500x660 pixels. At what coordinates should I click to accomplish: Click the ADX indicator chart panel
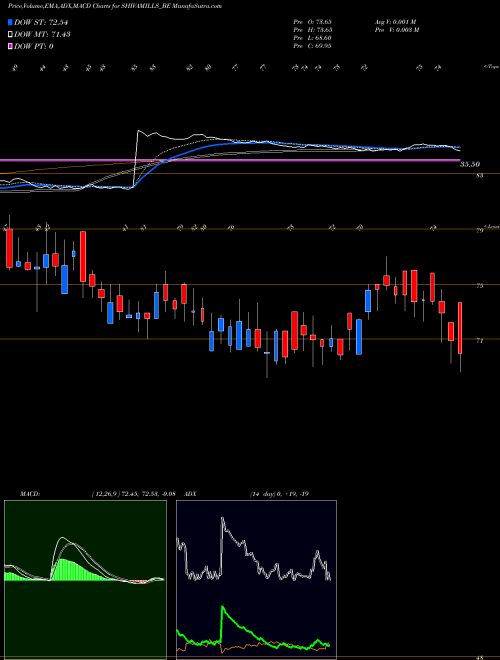pyautogui.click(x=256, y=580)
